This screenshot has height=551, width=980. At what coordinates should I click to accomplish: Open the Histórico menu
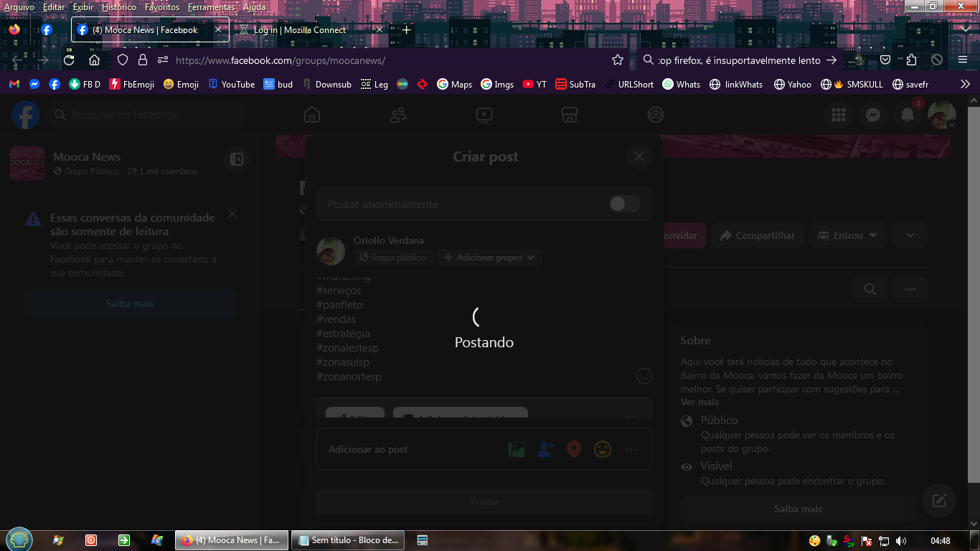click(x=119, y=6)
